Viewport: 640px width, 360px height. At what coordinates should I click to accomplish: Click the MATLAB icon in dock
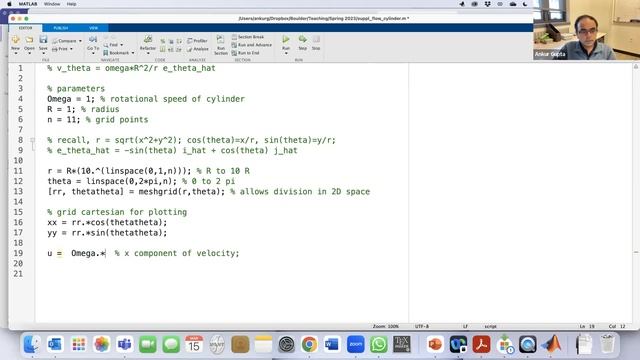point(551,344)
